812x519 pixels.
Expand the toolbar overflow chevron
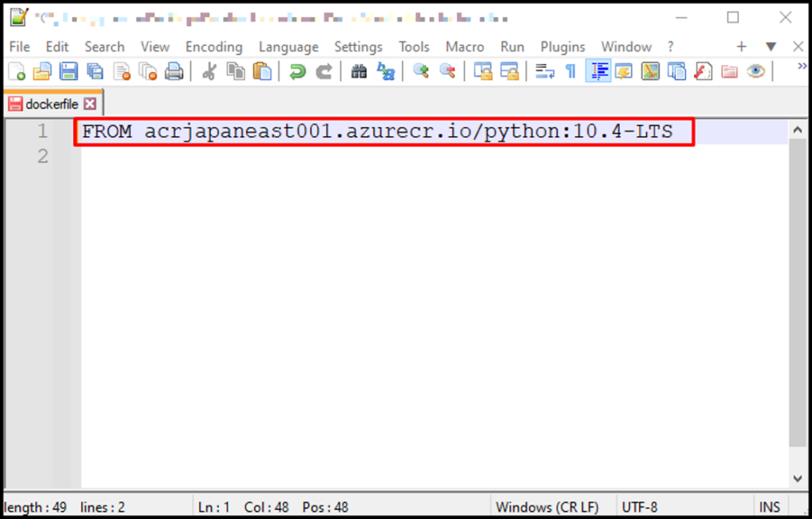tap(802, 66)
